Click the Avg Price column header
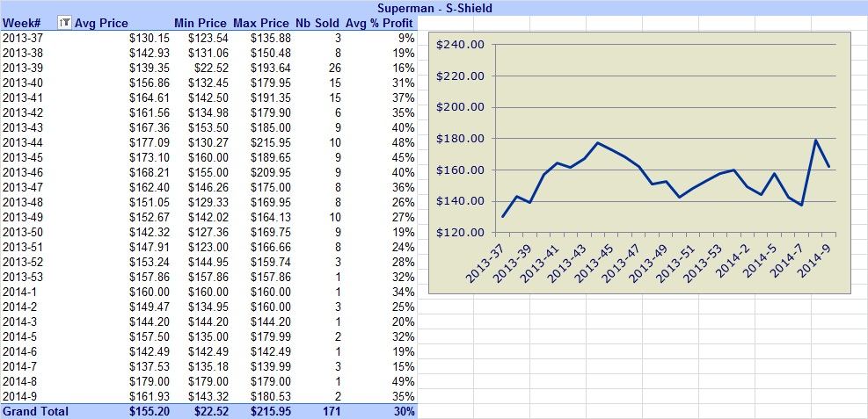The height and width of the screenshot is (419, 868). pos(101,23)
